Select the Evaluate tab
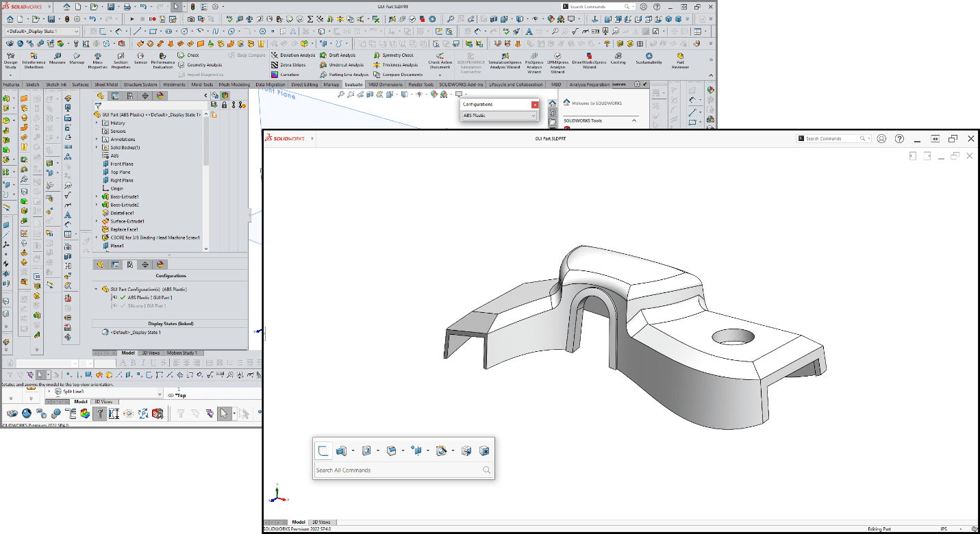Screen dimensions: 980x534 [x=354, y=85]
